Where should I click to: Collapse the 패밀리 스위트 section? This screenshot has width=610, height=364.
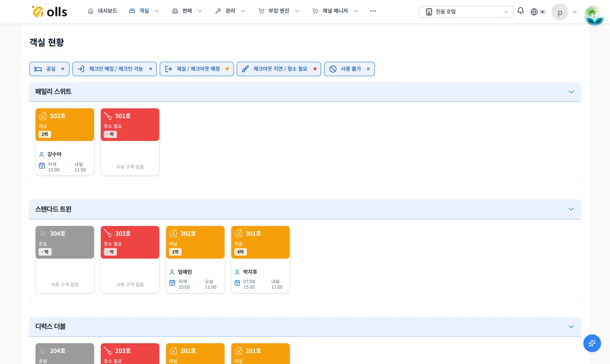pyautogui.click(x=571, y=92)
